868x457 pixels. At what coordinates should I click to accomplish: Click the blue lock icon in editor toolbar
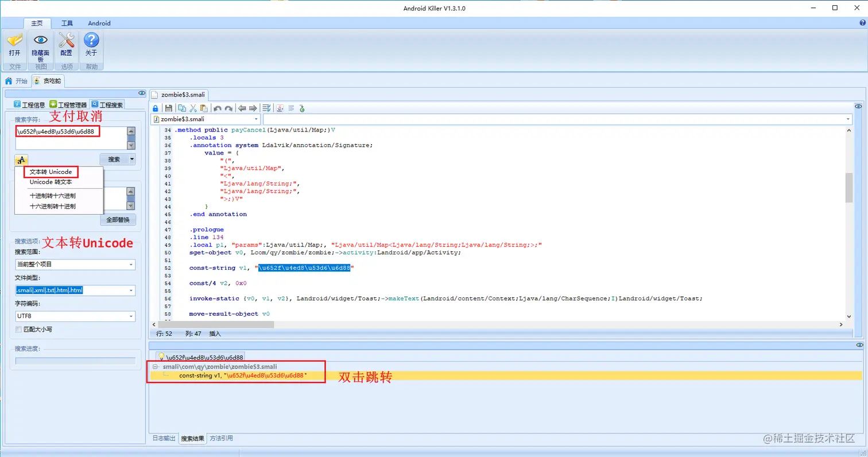156,108
